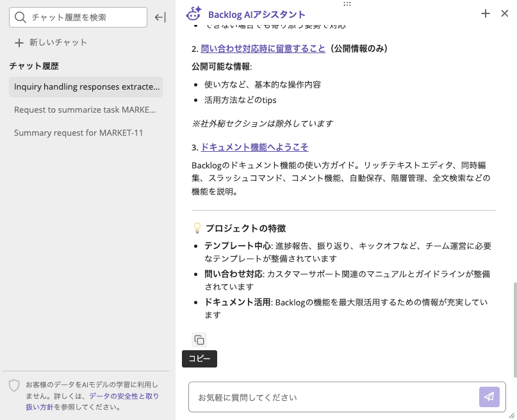Click the search magnifier icon in chat history
Image resolution: width=517 pixels, height=420 pixels.
(20, 17)
